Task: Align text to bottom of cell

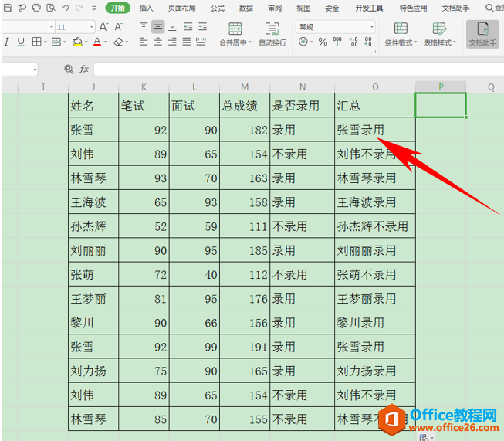Action: (172, 27)
